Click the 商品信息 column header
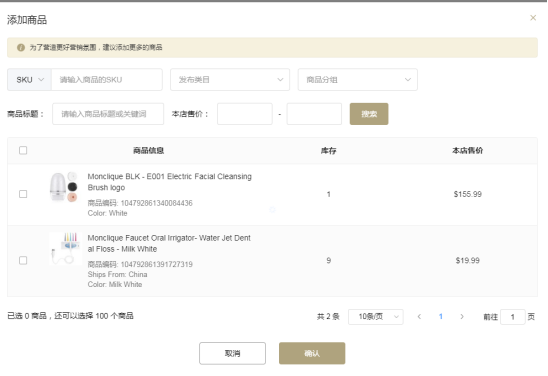Viewport: 548px width, 376px height. (149, 151)
